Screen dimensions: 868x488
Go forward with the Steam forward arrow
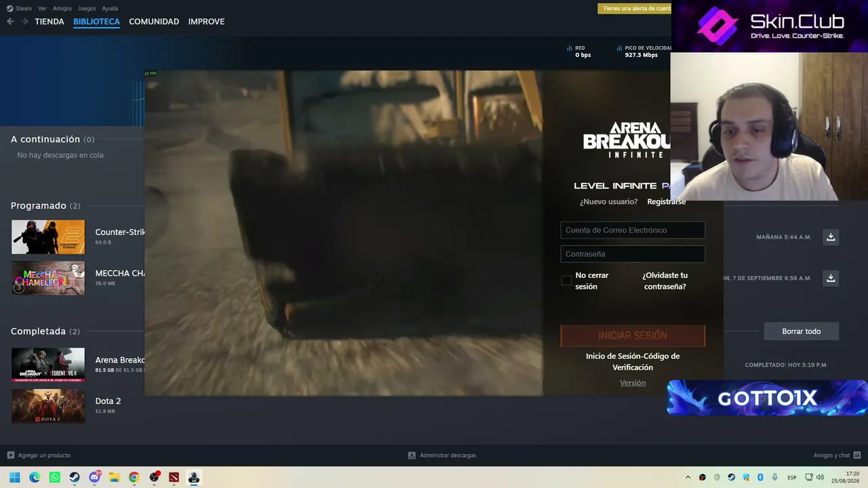tap(24, 22)
